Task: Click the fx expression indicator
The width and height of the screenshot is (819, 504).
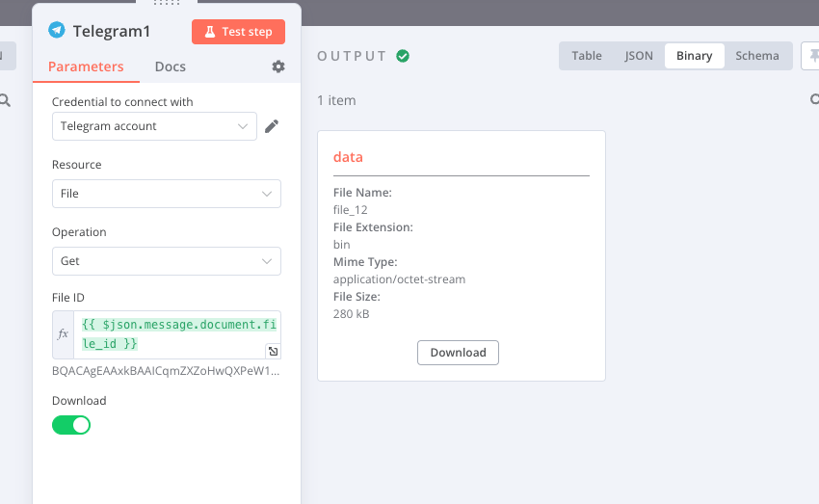Action: click(x=64, y=334)
